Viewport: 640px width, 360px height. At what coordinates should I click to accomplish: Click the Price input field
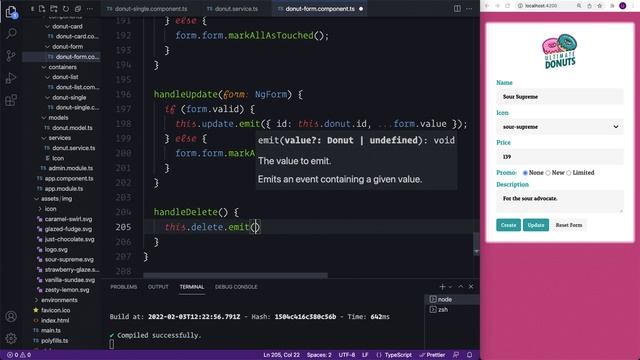[x=560, y=157]
